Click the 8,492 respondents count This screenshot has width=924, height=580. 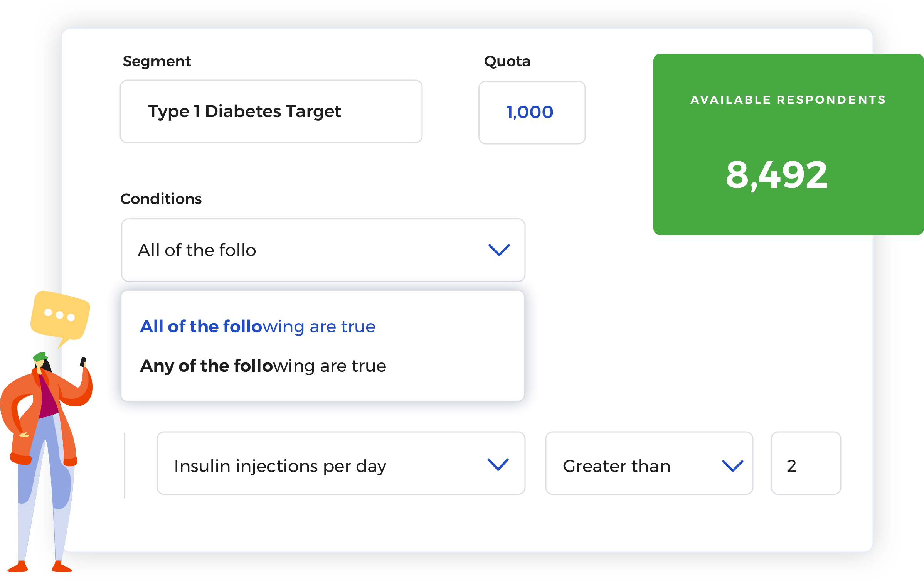tap(776, 175)
